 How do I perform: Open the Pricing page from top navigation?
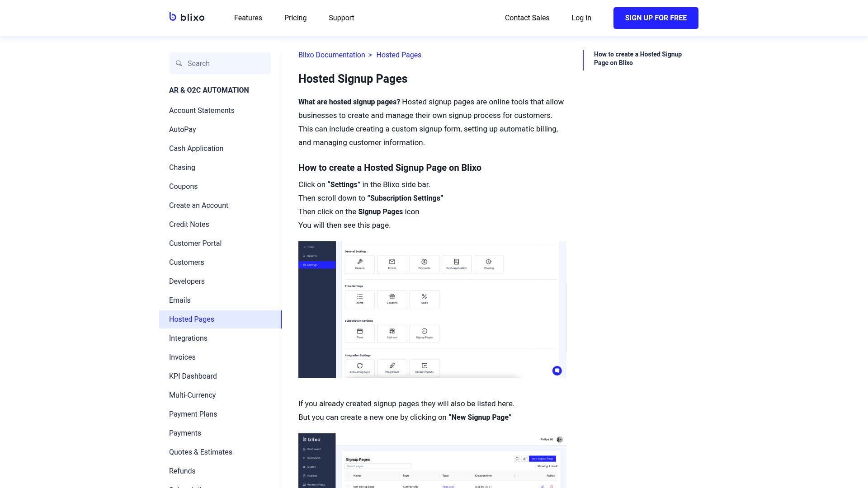[295, 18]
